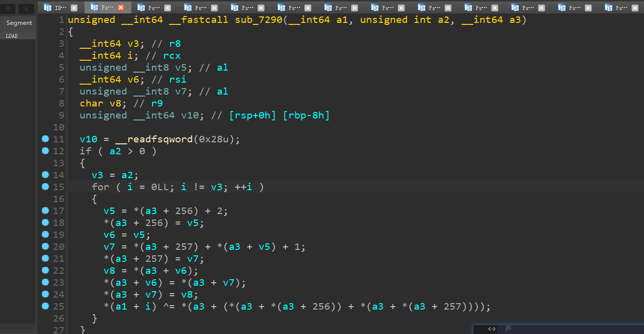Toggle breakpoint dot on line 23
644x334 pixels.
(x=45, y=282)
